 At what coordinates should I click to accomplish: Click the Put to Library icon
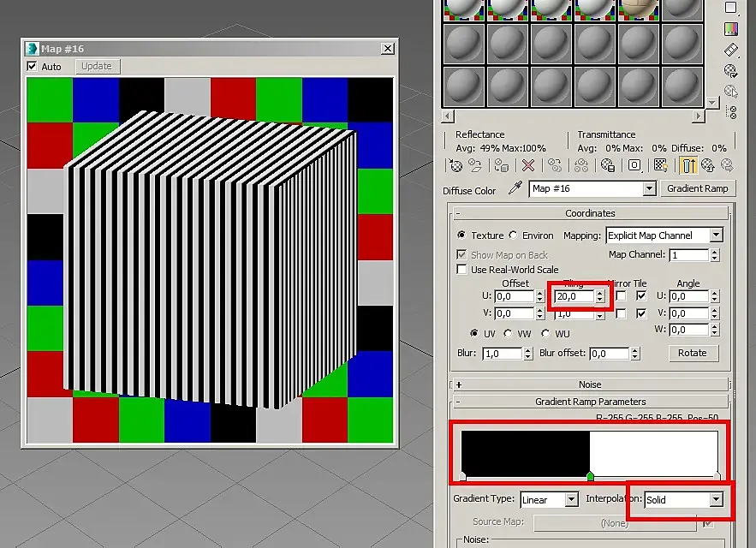click(608, 165)
